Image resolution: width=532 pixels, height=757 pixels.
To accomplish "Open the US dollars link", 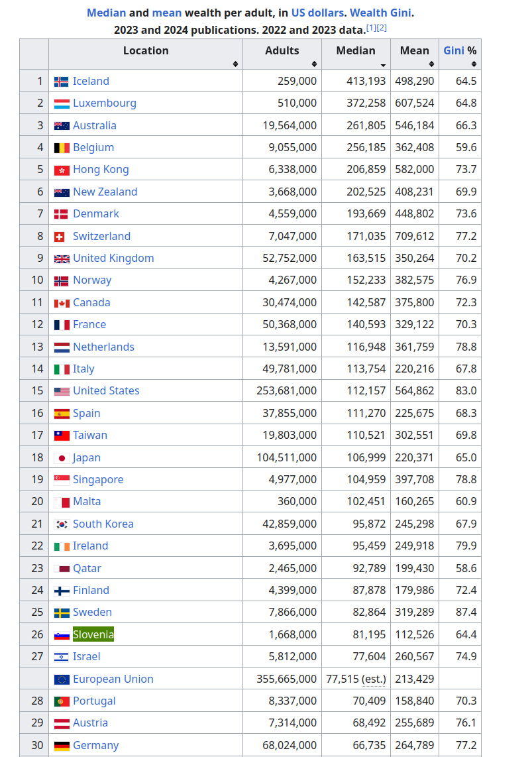I will click(x=317, y=13).
